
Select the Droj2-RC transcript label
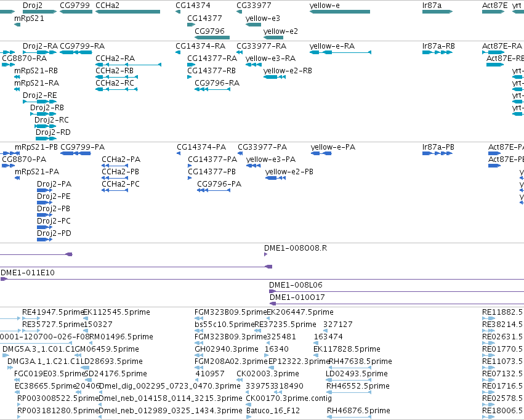click(x=52, y=119)
